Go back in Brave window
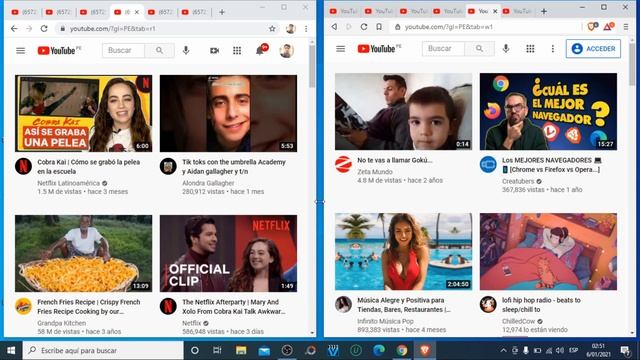This screenshot has height=360, width=640. coord(334,27)
